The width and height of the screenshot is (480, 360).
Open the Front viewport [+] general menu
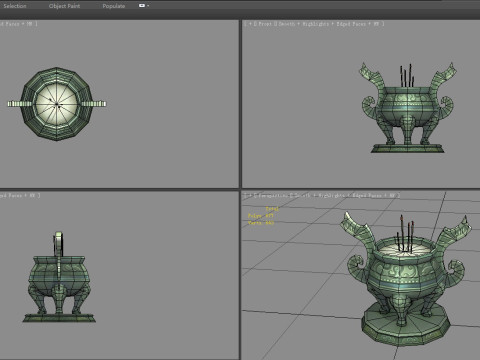click(249, 24)
